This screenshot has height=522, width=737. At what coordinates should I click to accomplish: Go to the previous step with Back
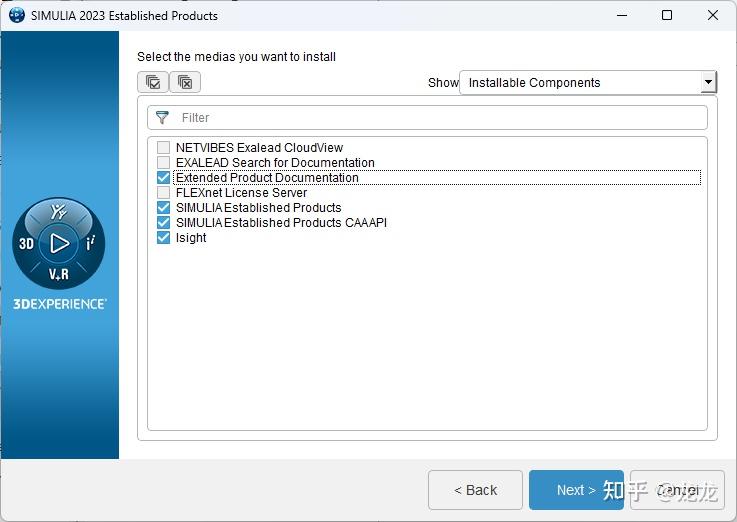(x=475, y=490)
